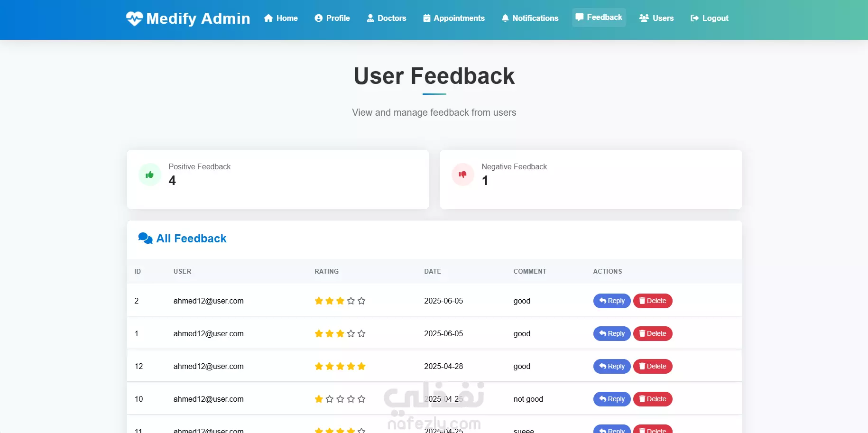
Task: Click the star rating for ID 1
Action: coord(340,333)
